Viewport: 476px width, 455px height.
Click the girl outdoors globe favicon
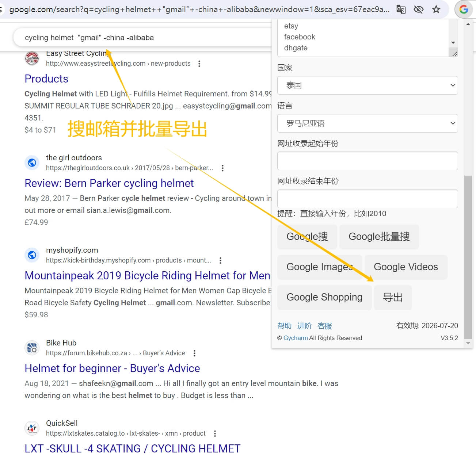[x=32, y=162]
